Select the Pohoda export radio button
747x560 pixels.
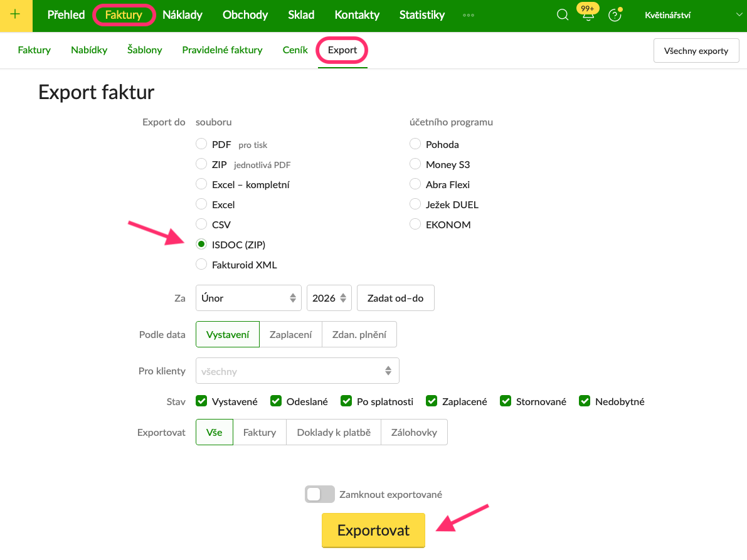[x=415, y=144]
